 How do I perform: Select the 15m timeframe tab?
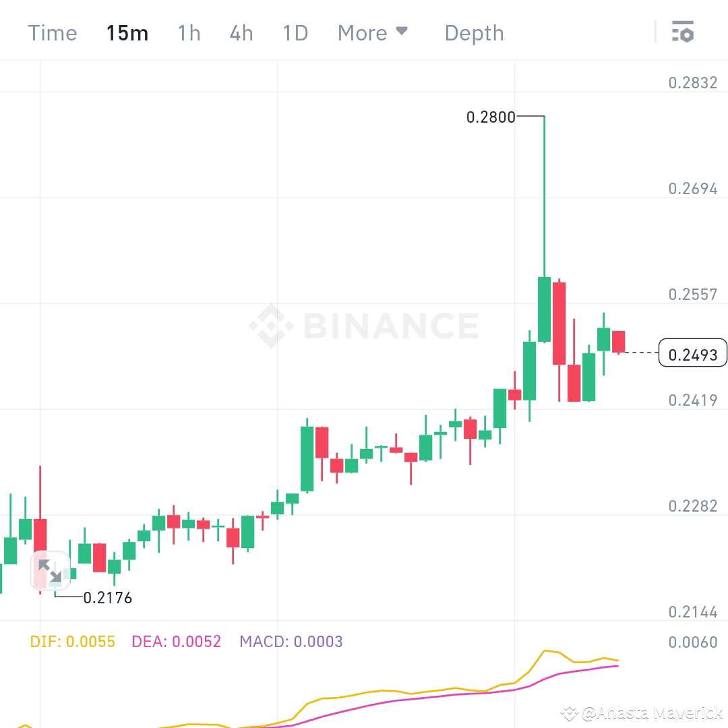click(127, 32)
